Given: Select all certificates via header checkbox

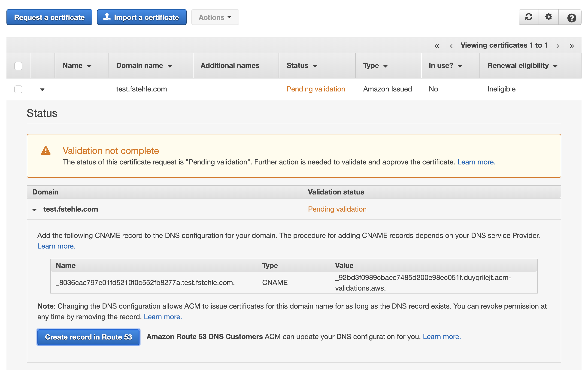Looking at the screenshot, I should (x=18, y=65).
